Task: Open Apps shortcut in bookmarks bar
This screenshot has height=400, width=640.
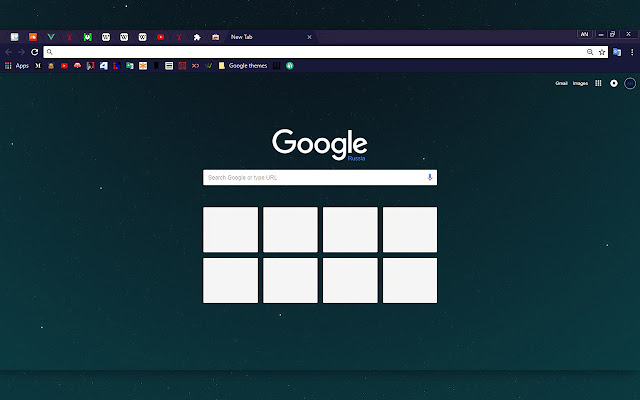Action: pyautogui.click(x=17, y=66)
